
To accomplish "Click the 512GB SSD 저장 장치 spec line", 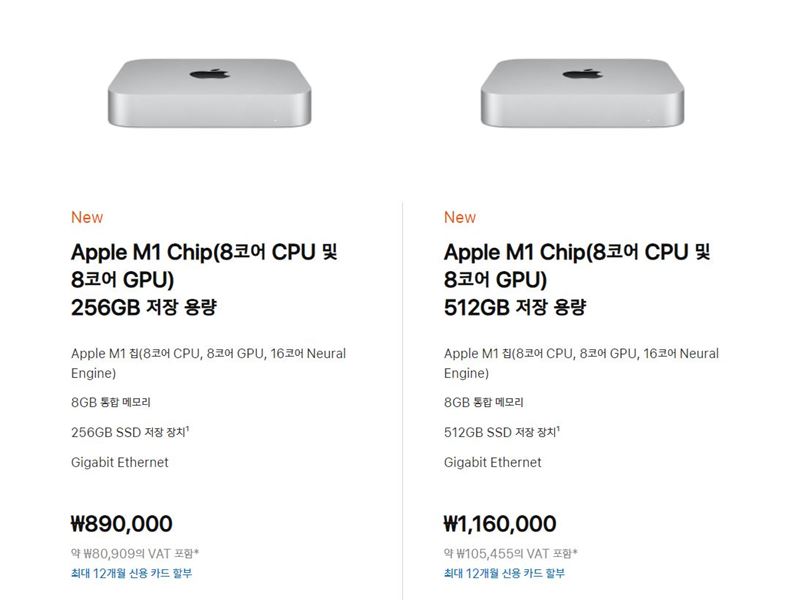I will pyautogui.click(x=502, y=432).
